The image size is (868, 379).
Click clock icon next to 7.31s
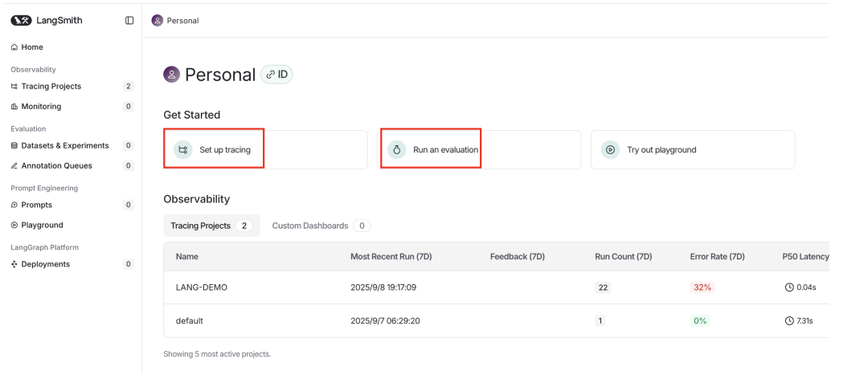click(789, 321)
